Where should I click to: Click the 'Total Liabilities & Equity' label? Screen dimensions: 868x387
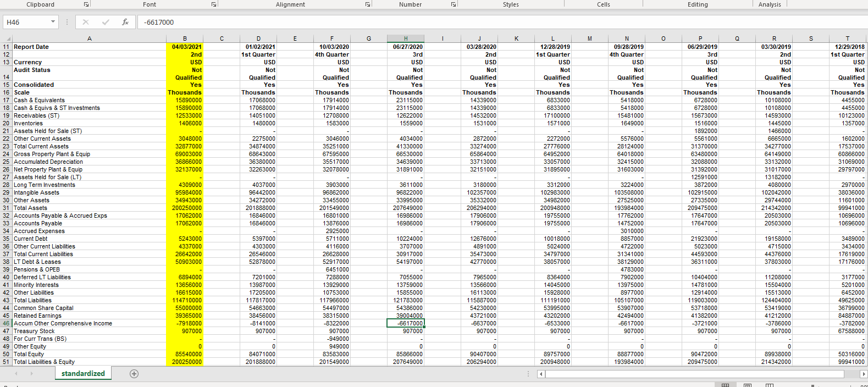[44, 362]
